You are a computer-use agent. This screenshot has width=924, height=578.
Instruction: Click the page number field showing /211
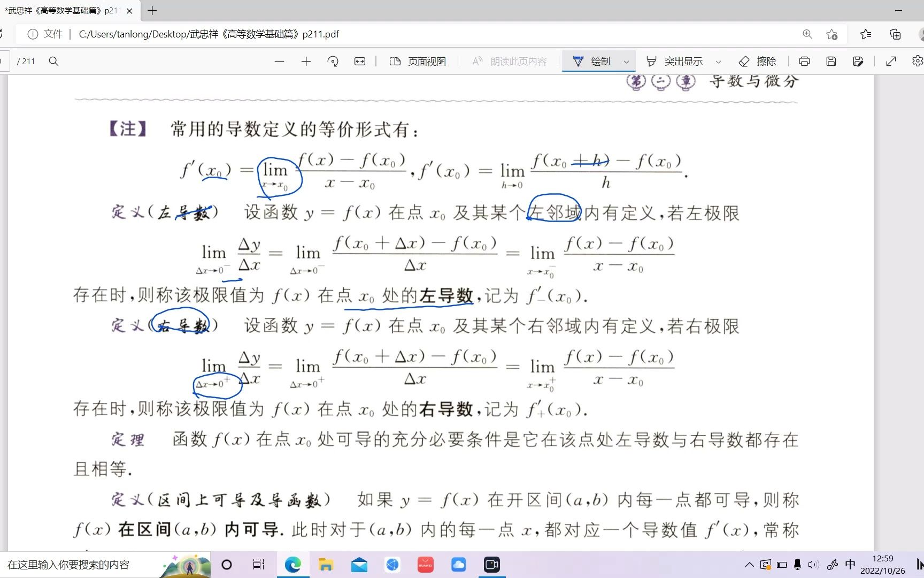tap(26, 61)
